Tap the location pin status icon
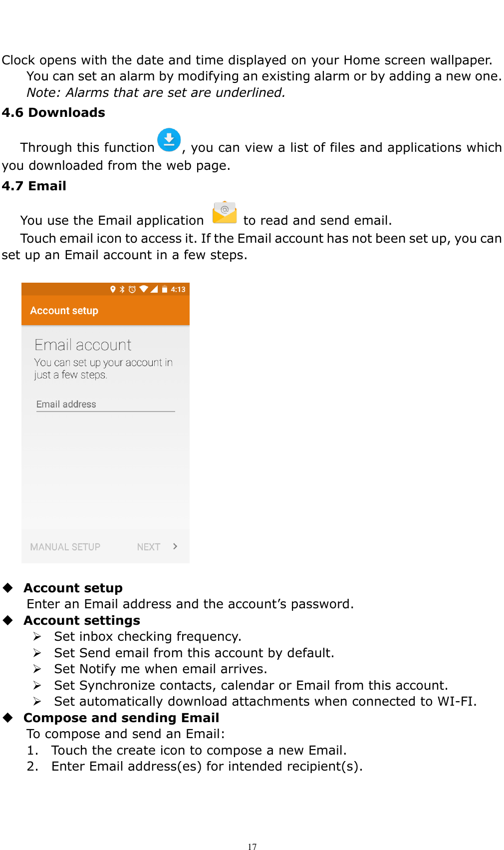The height and width of the screenshot is (850, 504). tap(113, 289)
